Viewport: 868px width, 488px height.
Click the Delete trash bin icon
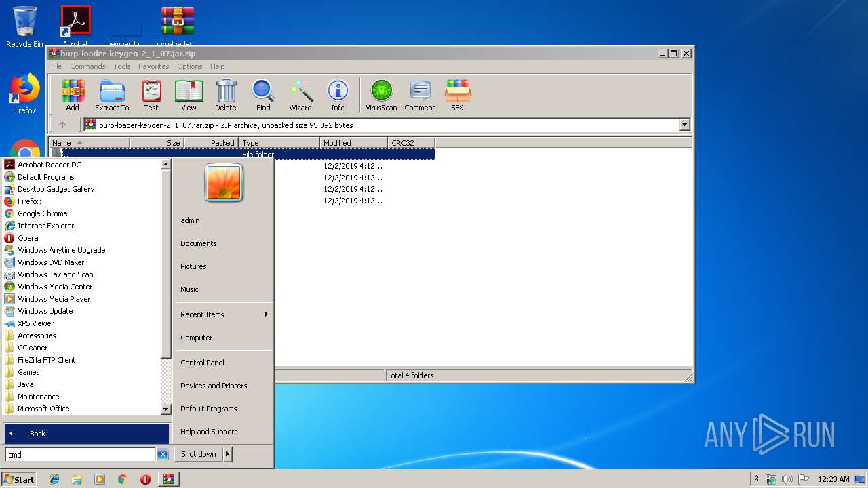(226, 96)
